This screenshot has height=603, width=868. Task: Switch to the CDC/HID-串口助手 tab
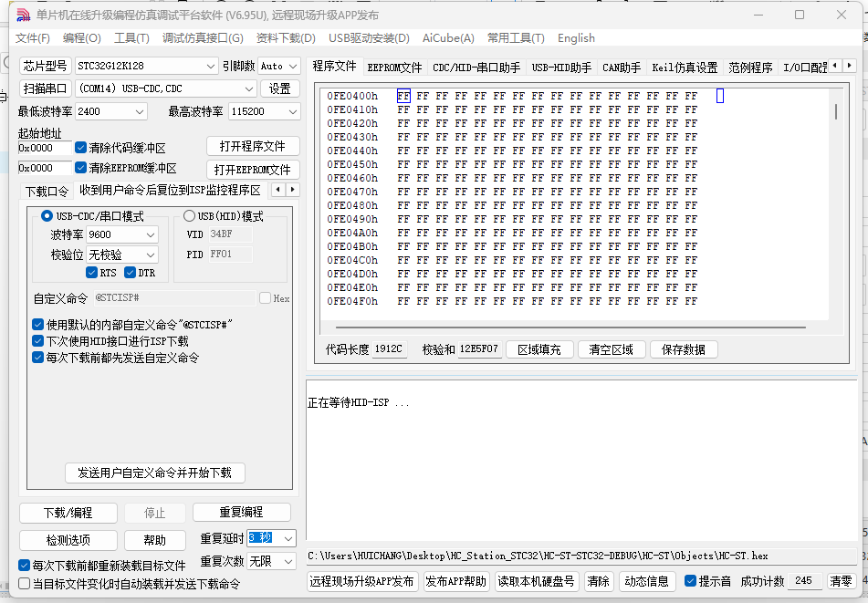pyautogui.click(x=476, y=68)
